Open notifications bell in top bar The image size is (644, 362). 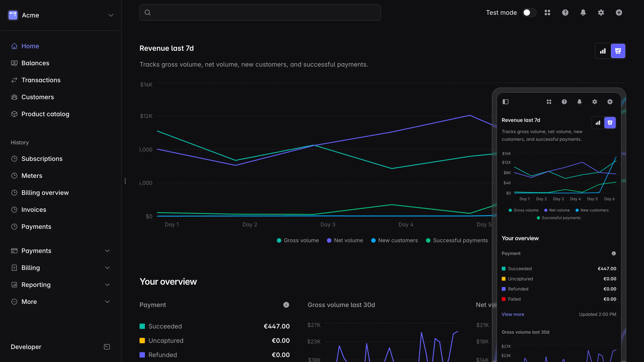[583, 13]
